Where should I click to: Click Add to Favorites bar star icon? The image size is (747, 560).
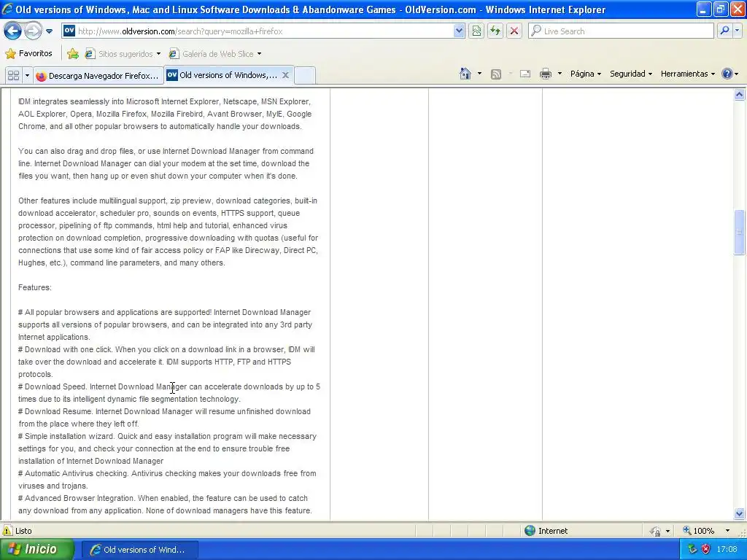pyautogui.click(x=73, y=54)
